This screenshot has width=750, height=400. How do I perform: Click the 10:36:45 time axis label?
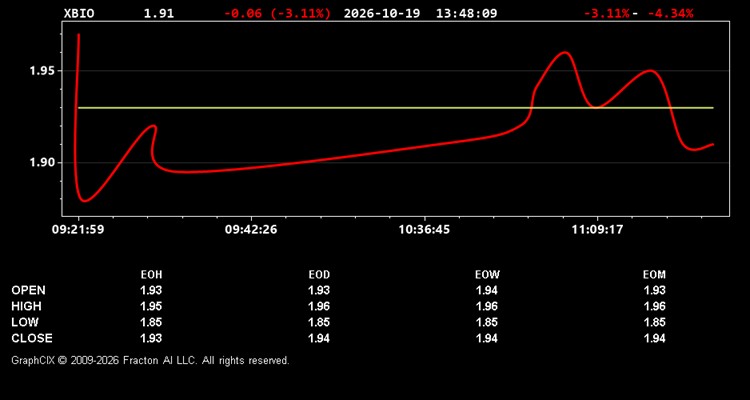tap(424, 230)
